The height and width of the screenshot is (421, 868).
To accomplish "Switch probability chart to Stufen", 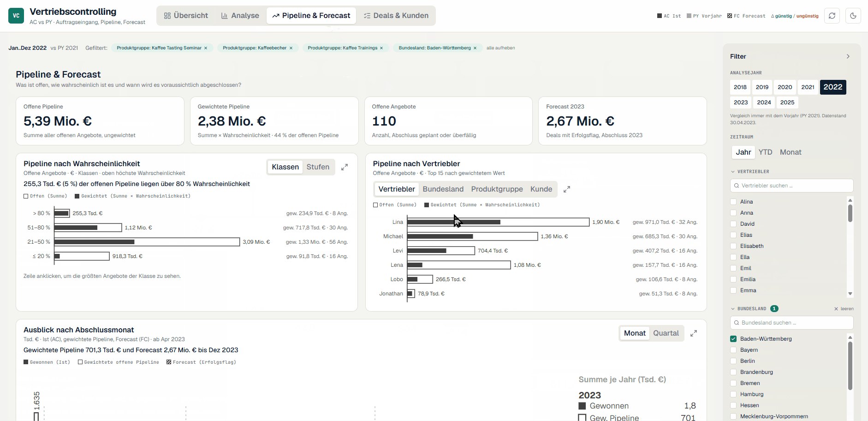I will [318, 167].
